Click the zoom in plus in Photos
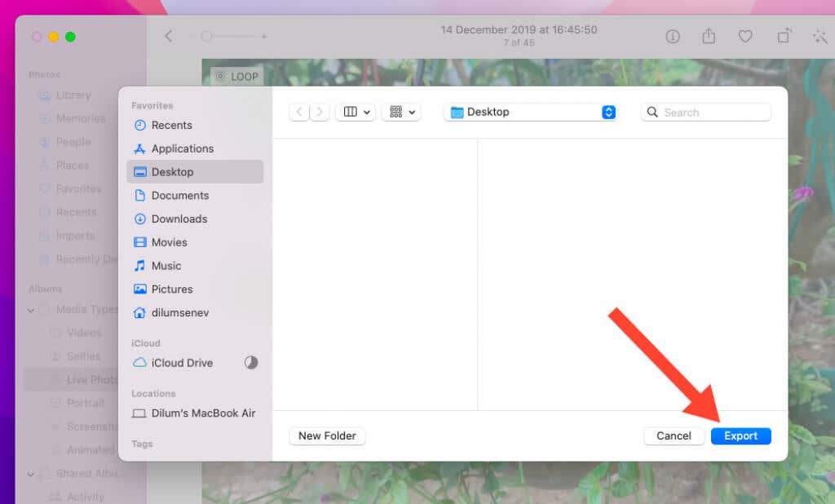 click(x=263, y=36)
